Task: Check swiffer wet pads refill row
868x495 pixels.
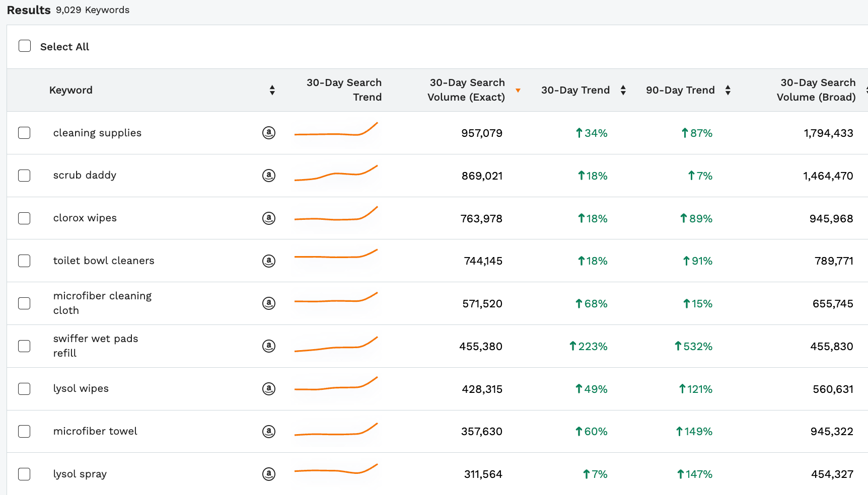Action: pos(24,346)
